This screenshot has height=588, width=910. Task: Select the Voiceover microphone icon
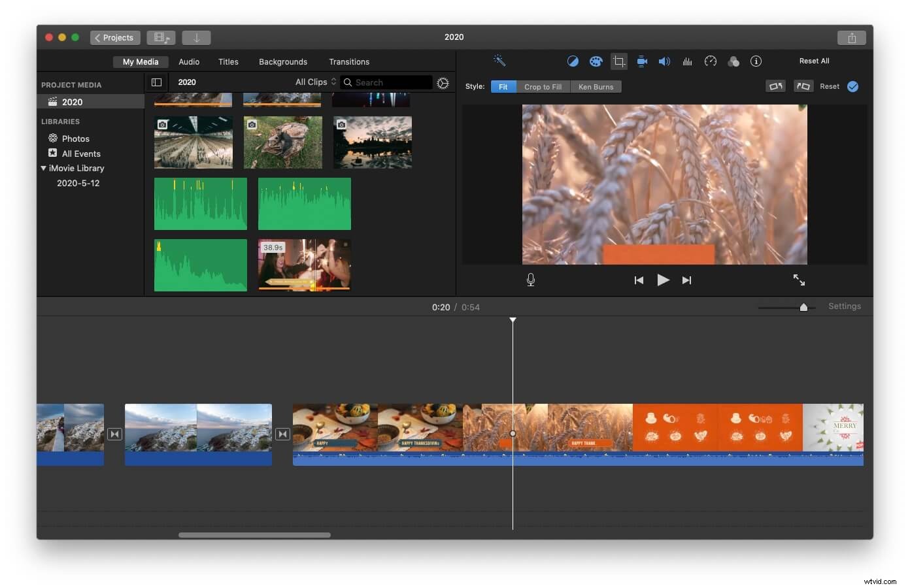(x=531, y=280)
